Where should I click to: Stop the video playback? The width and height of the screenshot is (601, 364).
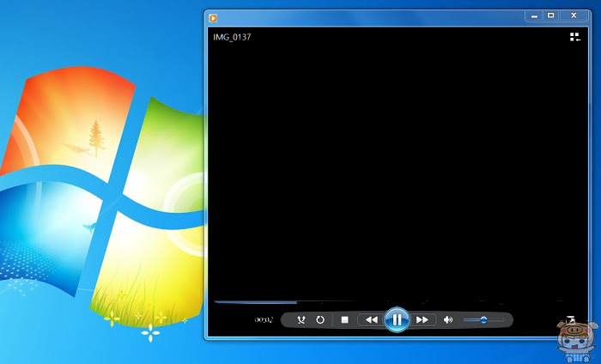pos(344,319)
